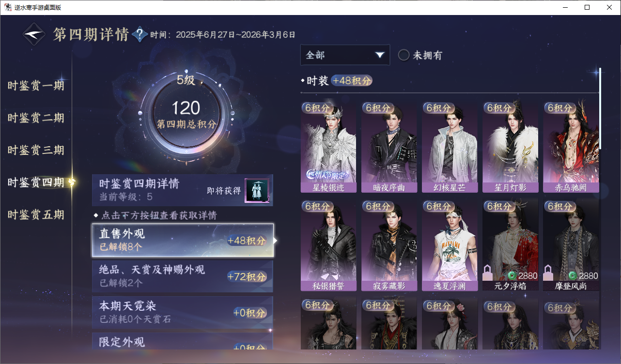Click the jade currency icon on 摩登风尚
Image resolution: width=621 pixels, height=364 pixels.
573,276
